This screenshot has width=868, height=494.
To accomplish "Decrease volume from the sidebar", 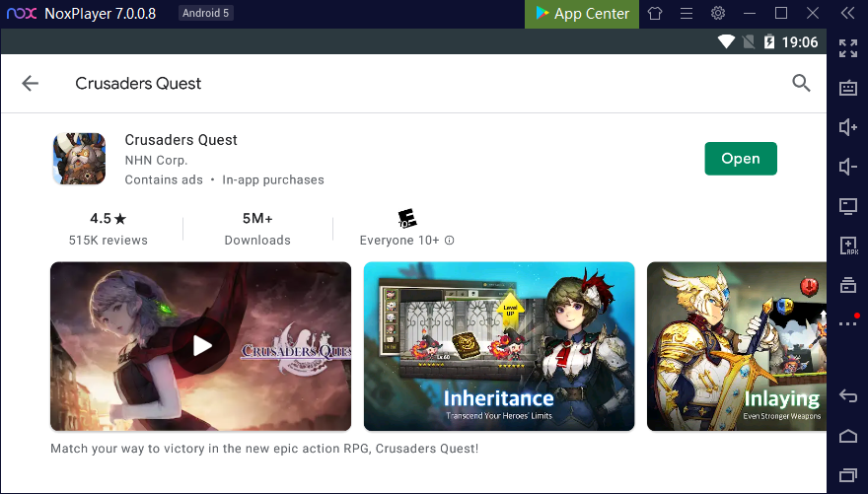I will (847, 167).
